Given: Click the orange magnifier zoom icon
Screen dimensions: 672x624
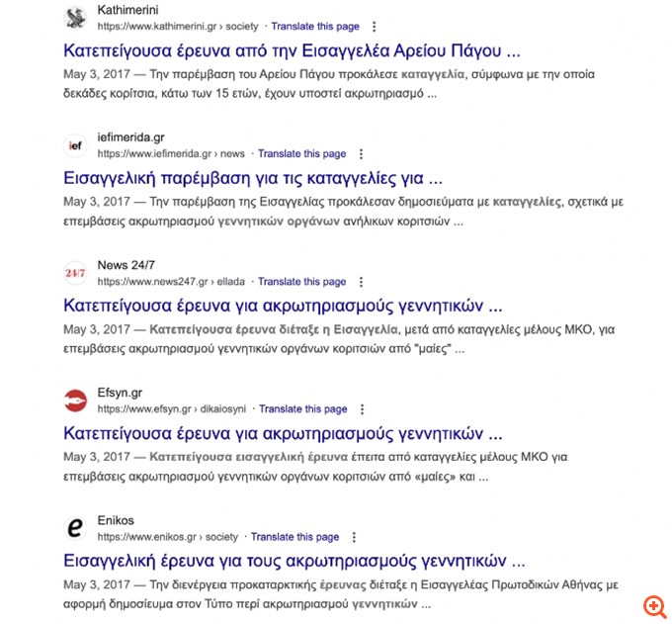Looking at the screenshot, I should 655,607.
